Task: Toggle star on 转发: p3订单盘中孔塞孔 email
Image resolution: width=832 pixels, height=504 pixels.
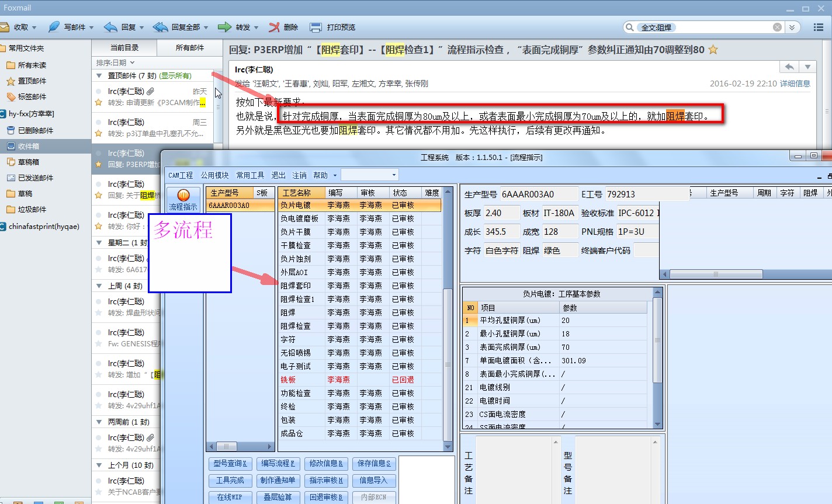Action: pyautogui.click(x=99, y=133)
